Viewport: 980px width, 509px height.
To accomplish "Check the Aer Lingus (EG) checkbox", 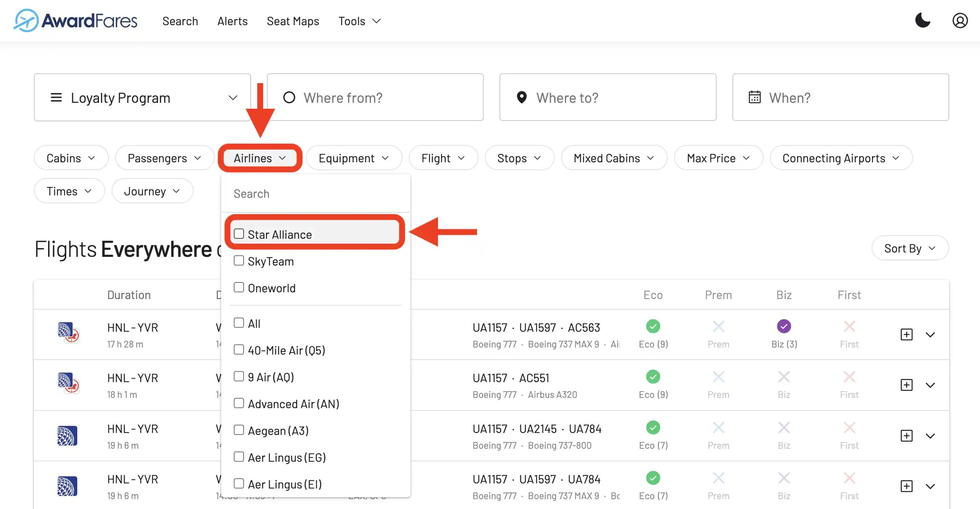I will click(x=238, y=457).
